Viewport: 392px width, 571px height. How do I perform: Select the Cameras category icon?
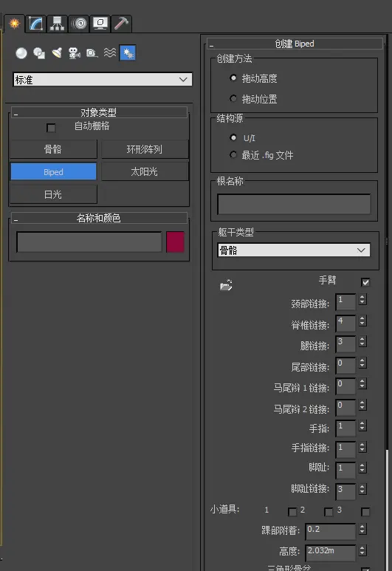pyautogui.click(x=75, y=53)
